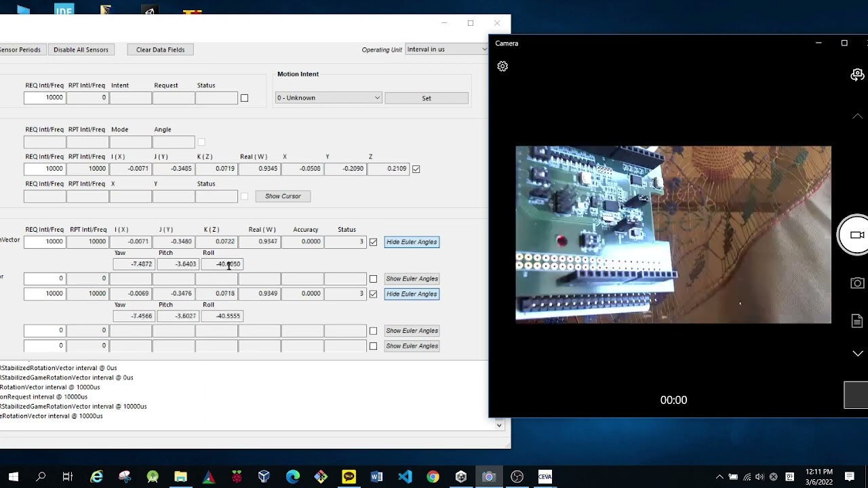Open Camera app settings gear
Image resolution: width=868 pixels, height=488 pixels.
pyautogui.click(x=502, y=66)
